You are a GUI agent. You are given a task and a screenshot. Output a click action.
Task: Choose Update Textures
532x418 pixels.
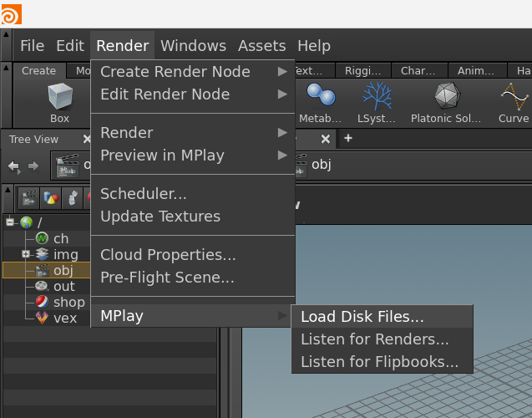click(x=193, y=217)
